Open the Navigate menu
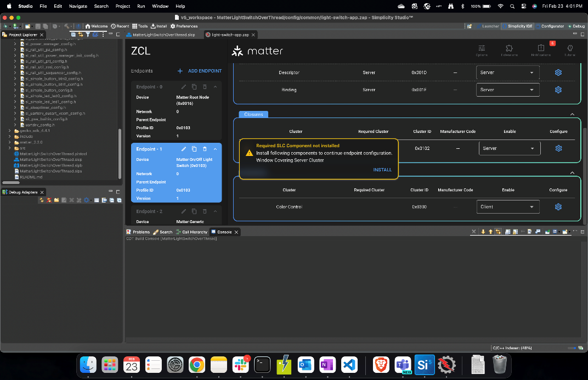This screenshot has height=380, width=588. (x=78, y=6)
